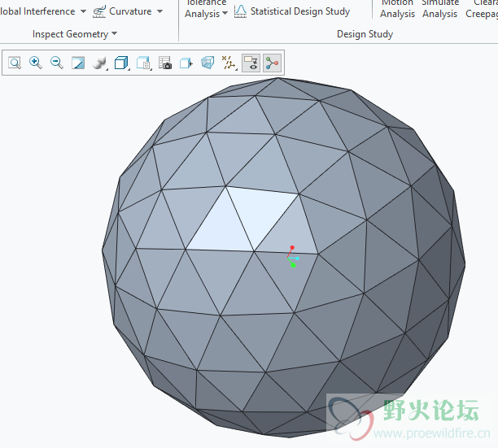The width and height of the screenshot is (498, 448).
Task: Open the Saved Orientations list
Action: 143,63
